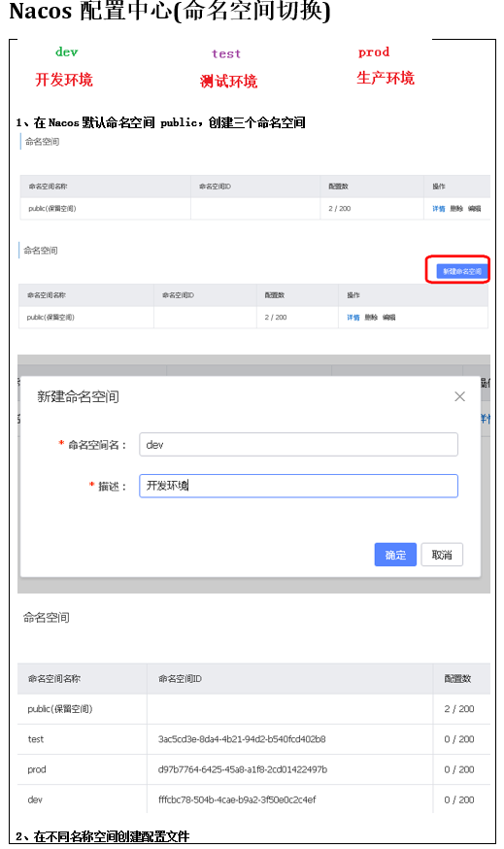Click the 描述 input field containing 开发环境
This screenshot has height=849, width=504.
pos(298,486)
